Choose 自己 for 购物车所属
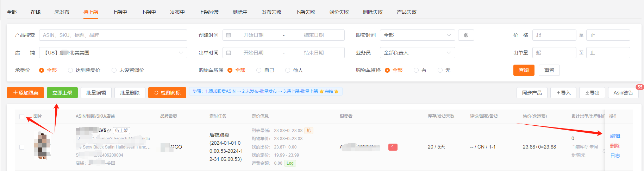Image resolution: width=644 pixels, height=171 pixels. 259,70
